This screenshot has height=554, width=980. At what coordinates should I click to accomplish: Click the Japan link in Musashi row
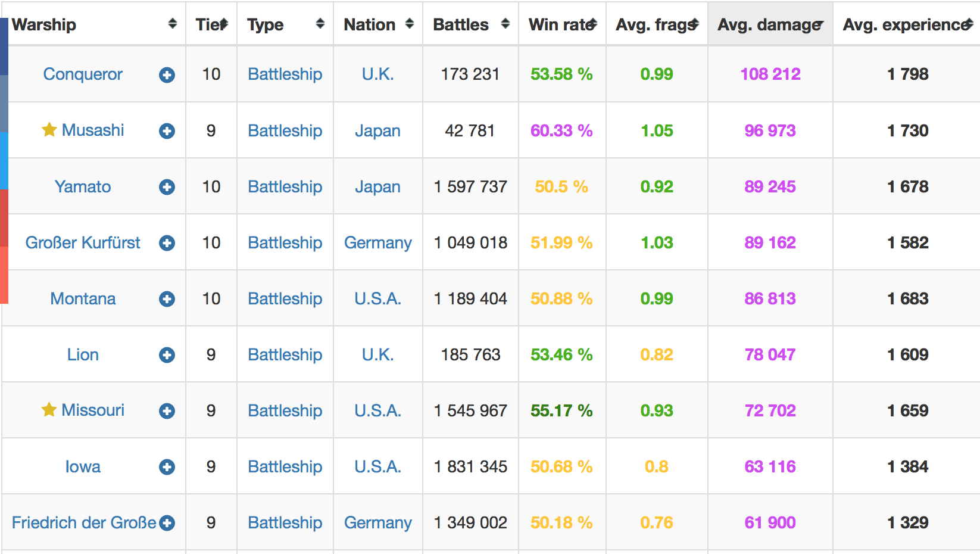coord(377,131)
